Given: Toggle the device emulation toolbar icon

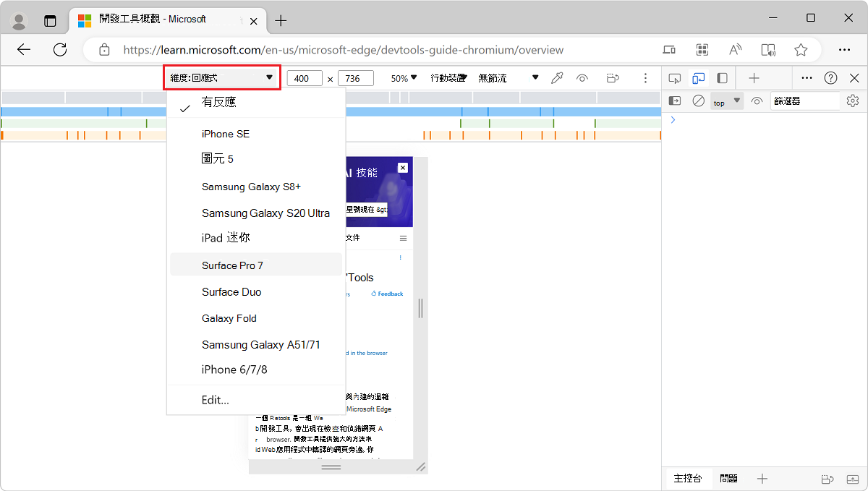Looking at the screenshot, I should click(698, 77).
